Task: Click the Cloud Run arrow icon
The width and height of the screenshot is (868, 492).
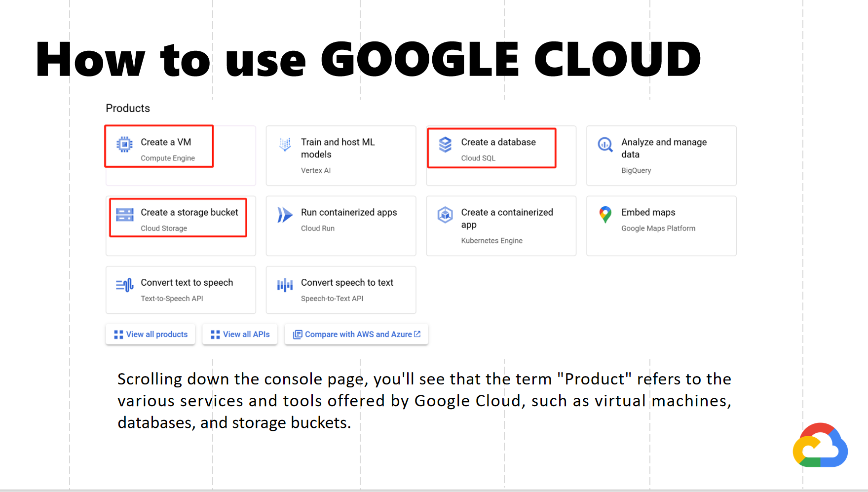Action: [x=284, y=215]
